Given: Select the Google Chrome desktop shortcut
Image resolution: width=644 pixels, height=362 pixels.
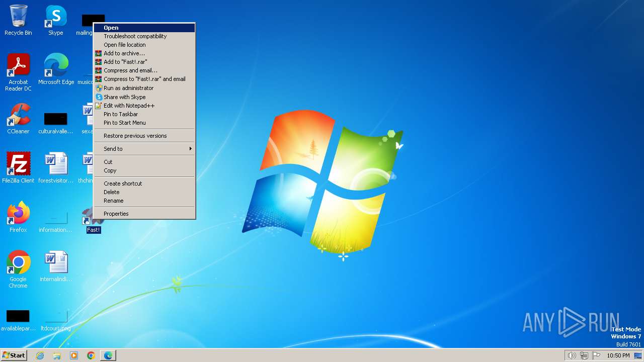Looking at the screenshot, I should (18, 269).
